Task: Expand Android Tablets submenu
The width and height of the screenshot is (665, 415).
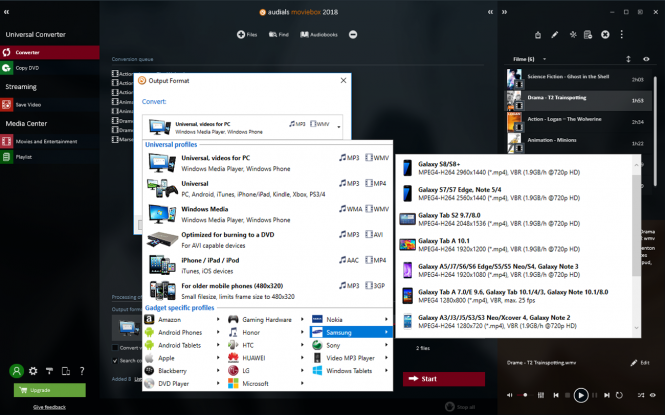Action: click(182, 345)
